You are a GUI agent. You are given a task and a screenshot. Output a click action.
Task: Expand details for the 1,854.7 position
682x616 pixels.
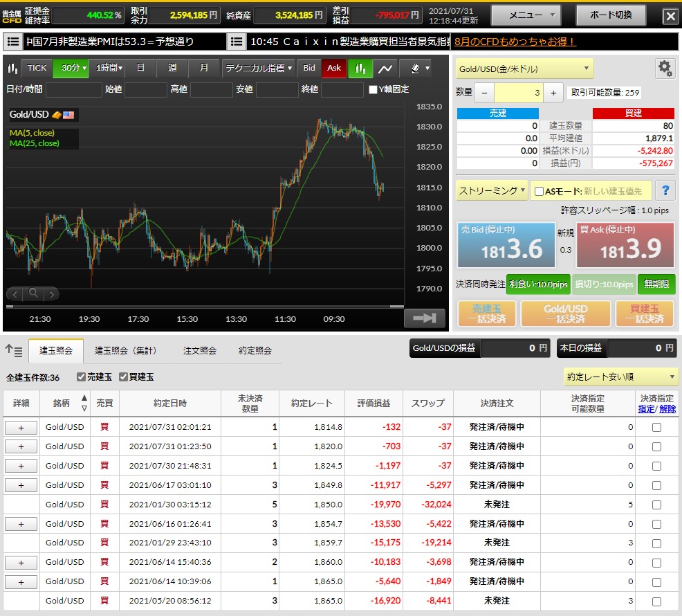point(21,524)
